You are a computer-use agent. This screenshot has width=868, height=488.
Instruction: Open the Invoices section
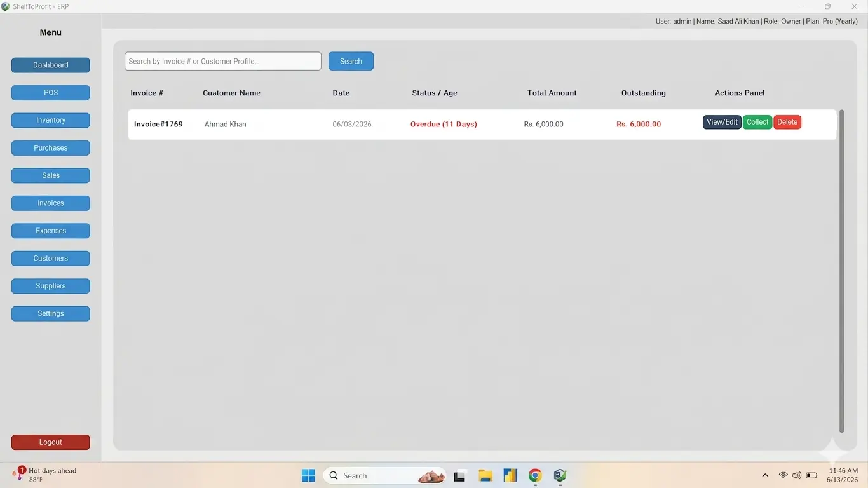[50, 203]
